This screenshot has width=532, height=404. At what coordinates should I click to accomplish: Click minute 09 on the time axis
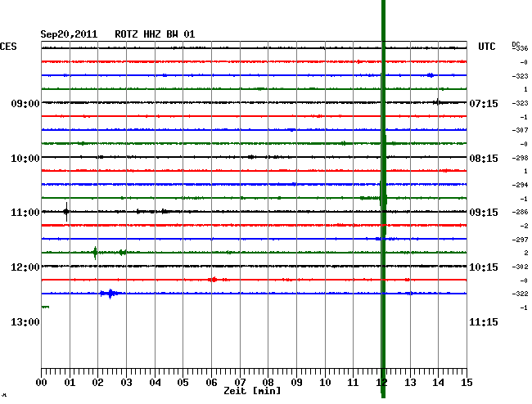[296, 383]
